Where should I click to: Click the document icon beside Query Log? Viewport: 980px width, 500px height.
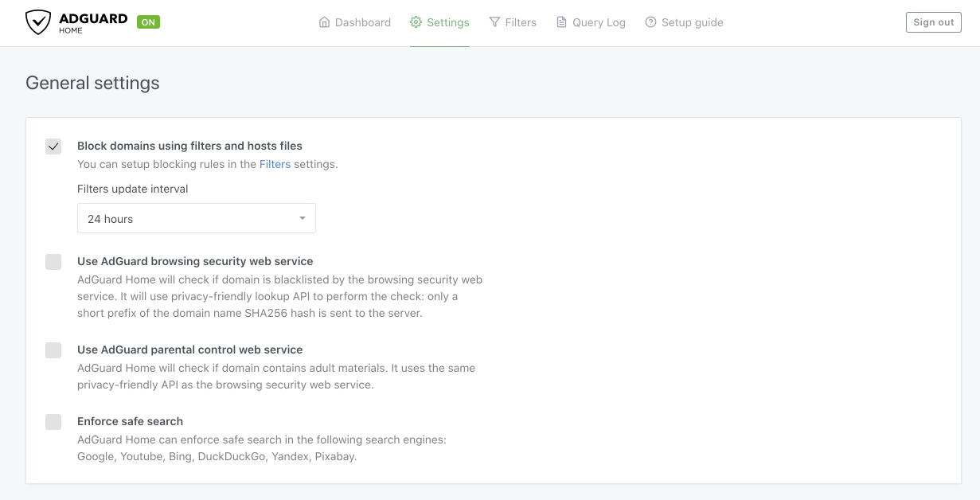pyautogui.click(x=562, y=22)
